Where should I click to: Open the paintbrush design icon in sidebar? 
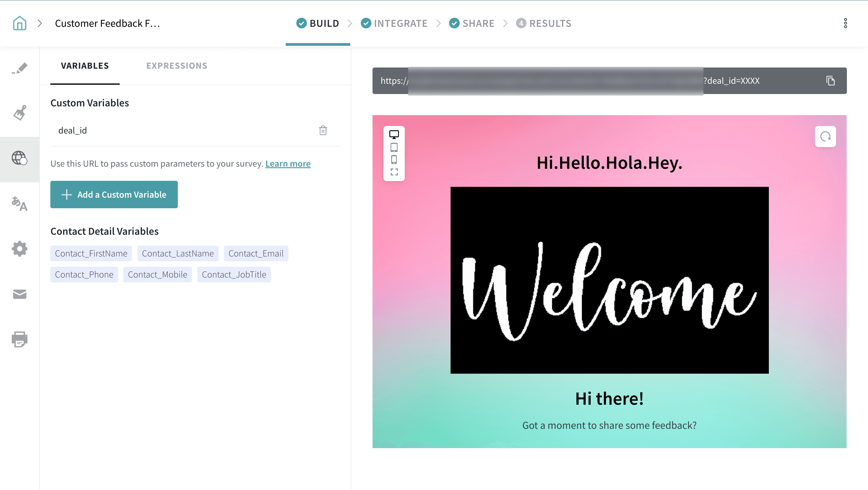20,113
